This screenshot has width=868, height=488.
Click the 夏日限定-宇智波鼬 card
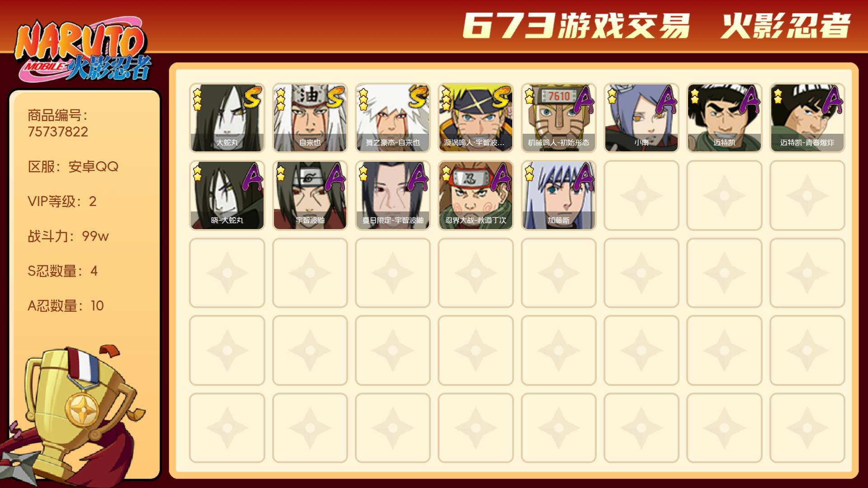392,196
